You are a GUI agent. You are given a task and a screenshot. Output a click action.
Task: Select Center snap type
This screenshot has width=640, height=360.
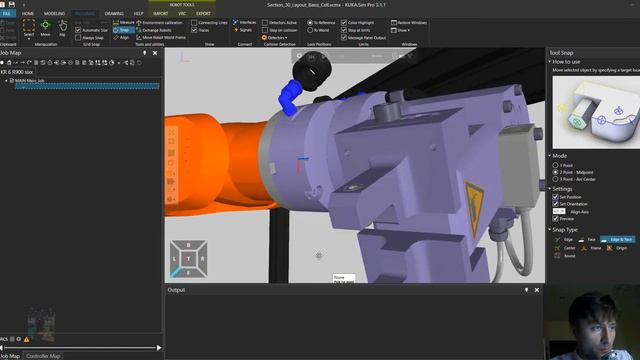[565, 248]
